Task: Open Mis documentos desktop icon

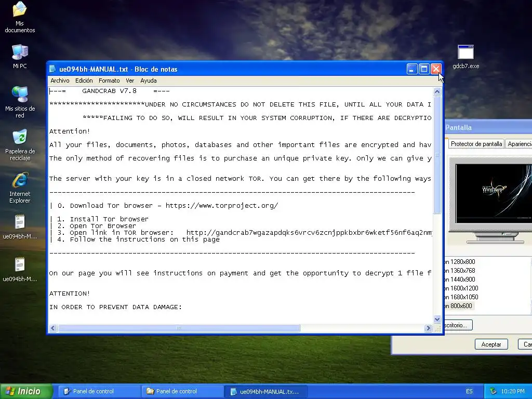Action: (x=20, y=17)
